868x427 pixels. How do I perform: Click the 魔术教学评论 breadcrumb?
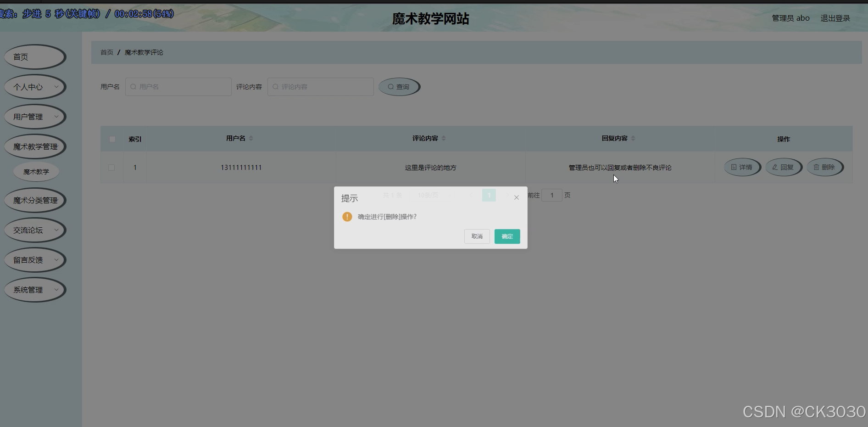click(x=144, y=52)
